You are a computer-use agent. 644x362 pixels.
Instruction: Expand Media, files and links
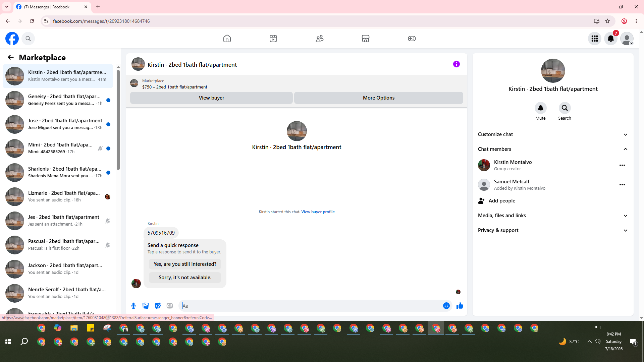(x=553, y=216)
